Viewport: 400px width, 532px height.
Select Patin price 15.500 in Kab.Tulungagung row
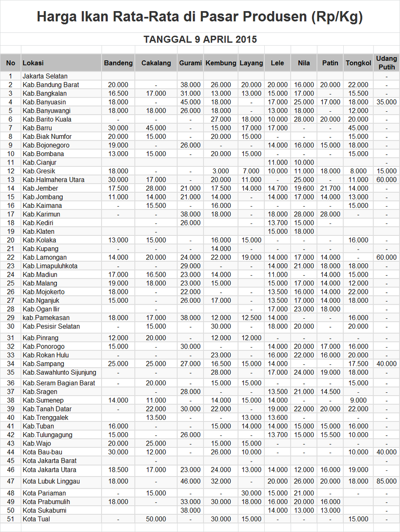coord(330,435)
